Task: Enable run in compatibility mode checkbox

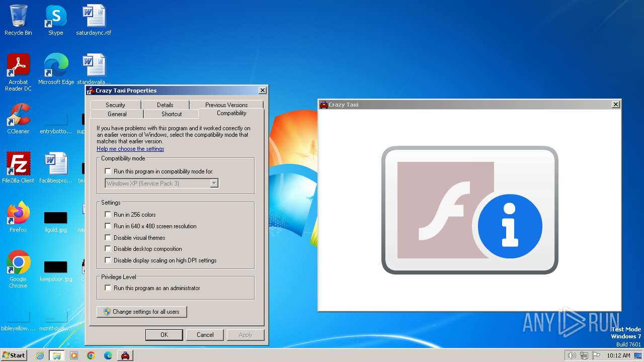Action: coord(108,171)
